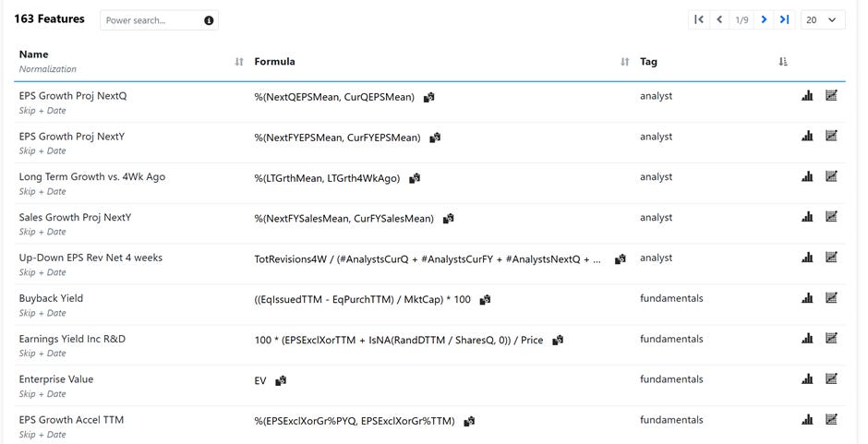Click the 163 Features heading
The image size is (868, 444).
pyautogui.click(x=49, y=18)
